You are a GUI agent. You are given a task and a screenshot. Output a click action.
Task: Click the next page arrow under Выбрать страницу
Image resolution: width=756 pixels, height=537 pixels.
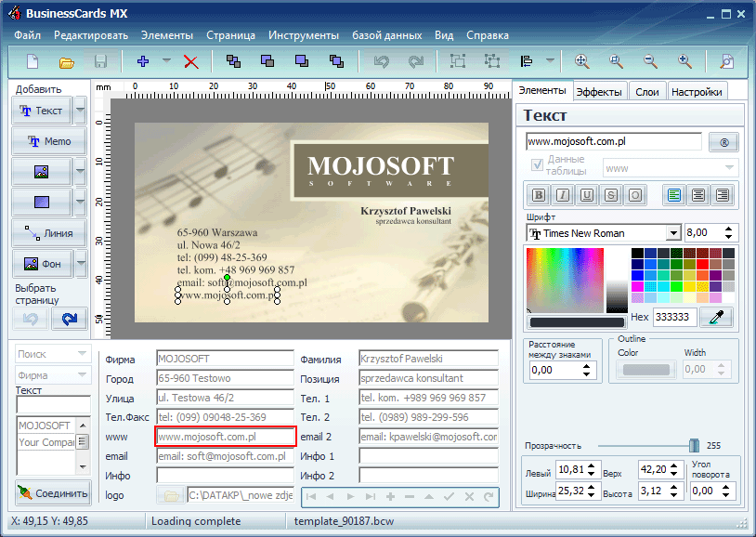coord(70,319)
